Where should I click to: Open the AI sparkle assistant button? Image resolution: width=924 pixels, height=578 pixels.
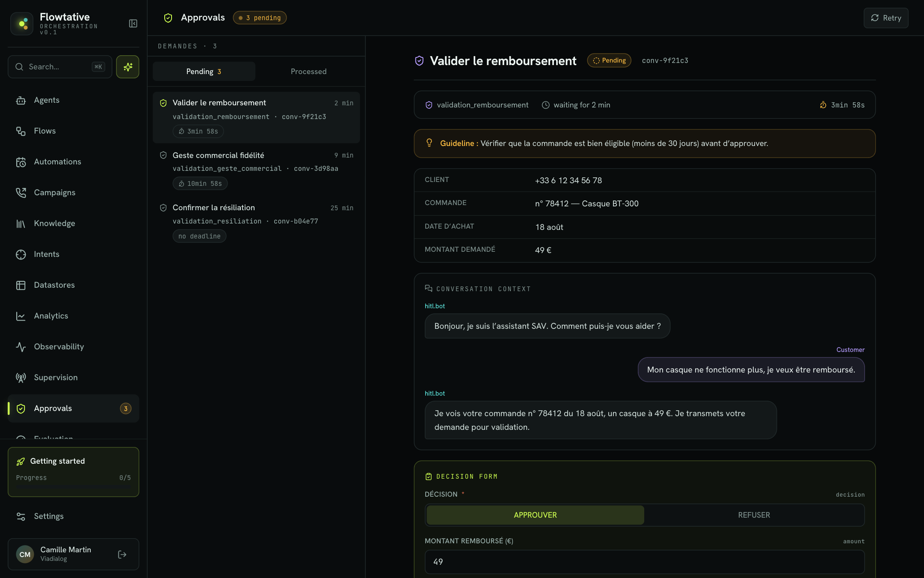coord(127,67)
